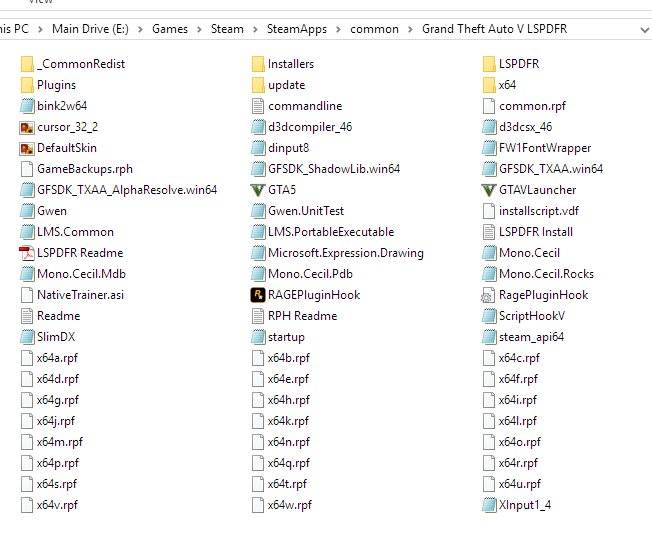Select file named d3dcsx_46
Screen dimensions: 652x535
click(x=526, y=127)
